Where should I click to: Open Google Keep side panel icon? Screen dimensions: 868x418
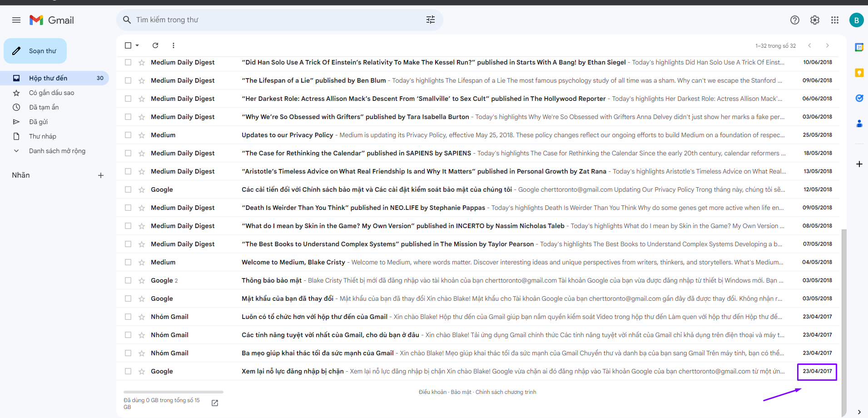(859, 73)
